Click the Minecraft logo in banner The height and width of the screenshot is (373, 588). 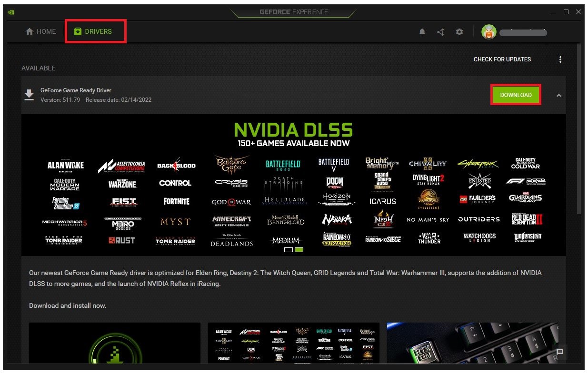231,221
